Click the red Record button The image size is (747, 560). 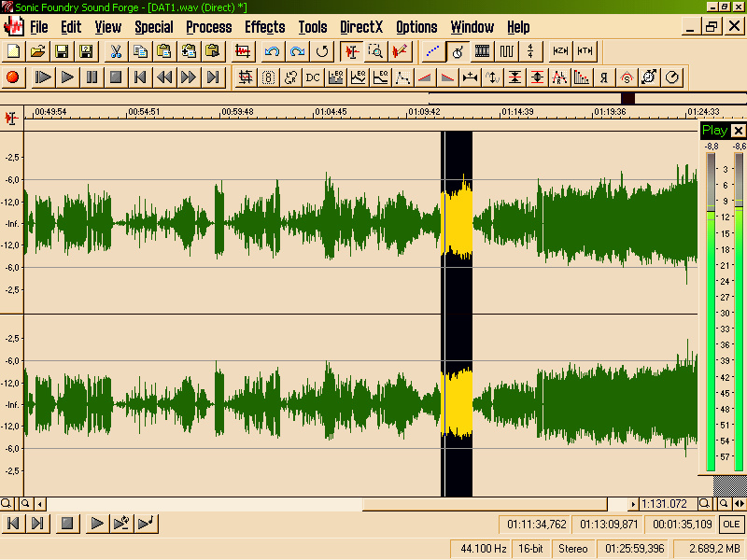(13, 77)
